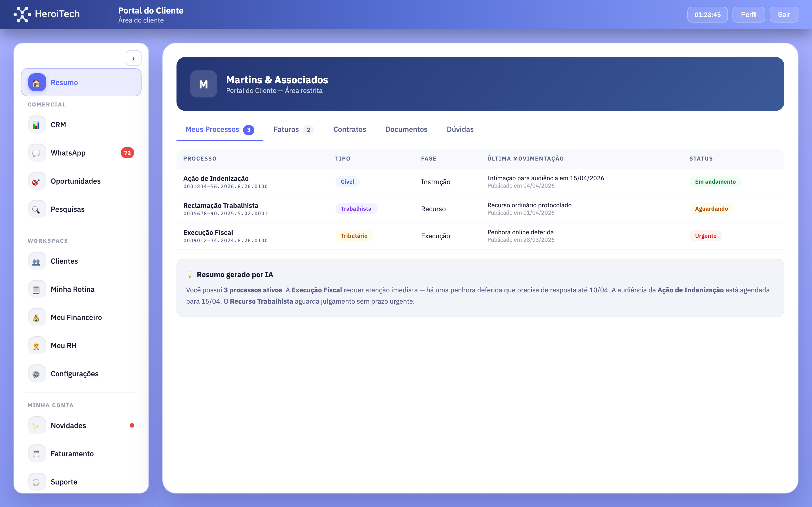
Task: Open the Documentos tab
Action: [406, 130]
